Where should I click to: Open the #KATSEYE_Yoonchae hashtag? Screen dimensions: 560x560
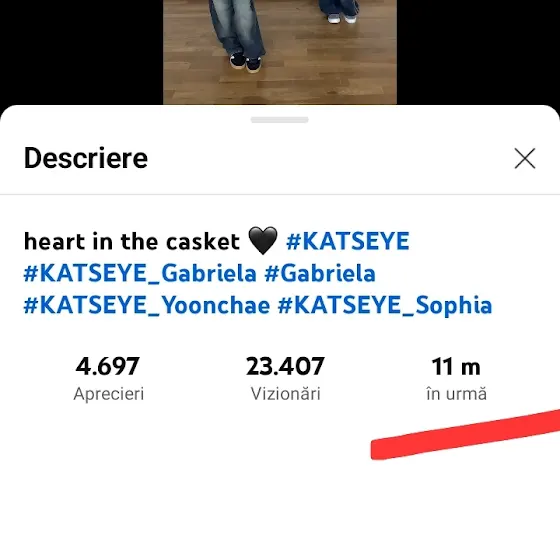(147, 306)
